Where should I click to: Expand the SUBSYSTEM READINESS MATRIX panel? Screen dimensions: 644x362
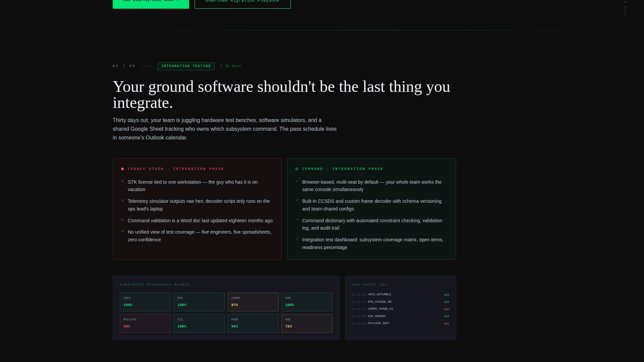[x=155, y=284]
